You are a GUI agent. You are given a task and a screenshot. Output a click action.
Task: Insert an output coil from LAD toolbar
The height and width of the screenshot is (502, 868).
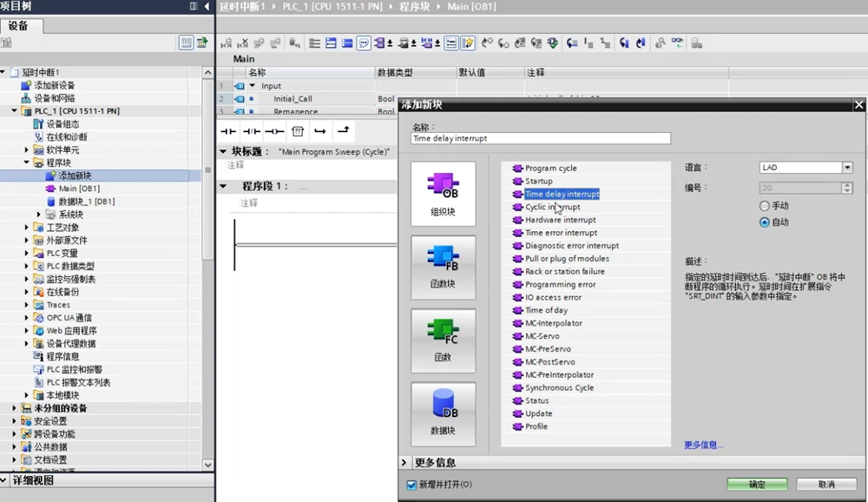tap(274, 131)
